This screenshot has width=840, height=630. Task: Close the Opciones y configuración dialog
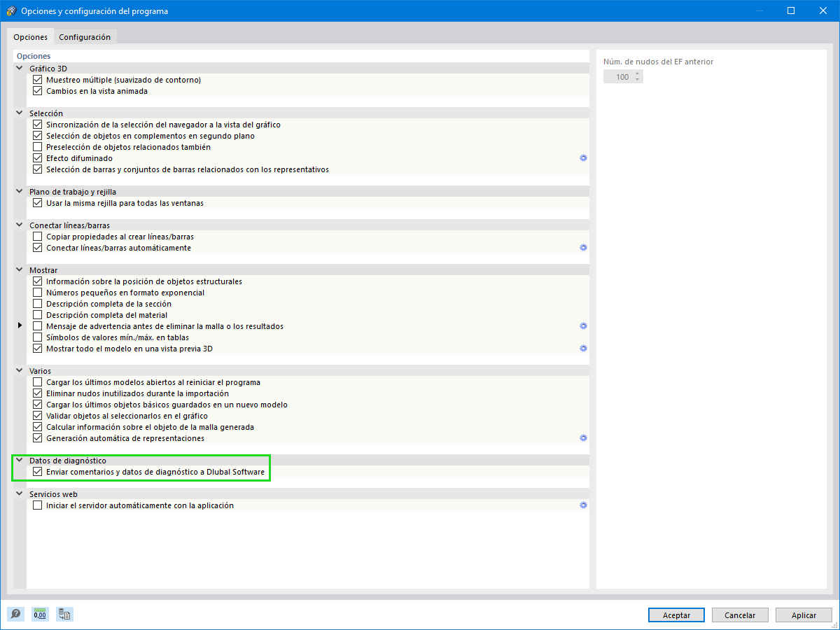(823, 10)
